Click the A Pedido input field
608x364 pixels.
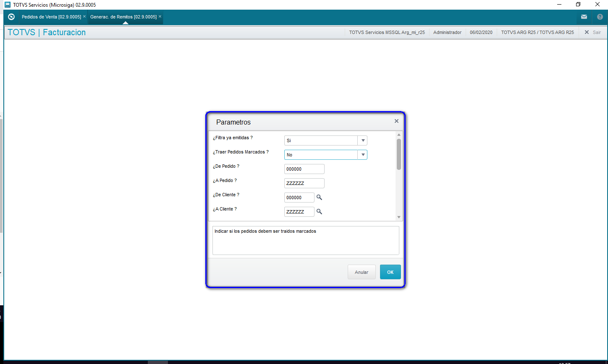(x=304, y=183)
